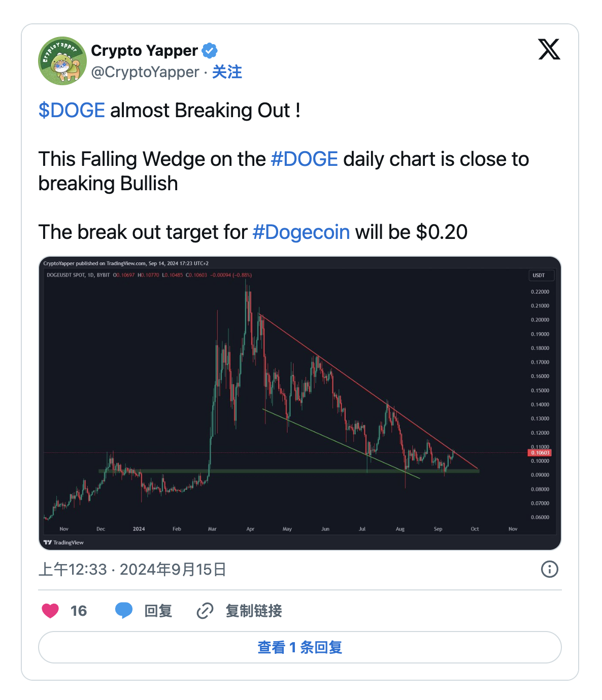The width and height of the screenshot is (602, 700).
Task: Open the #Dogecoin hashtag link
Action: click(x=301, y=232)
